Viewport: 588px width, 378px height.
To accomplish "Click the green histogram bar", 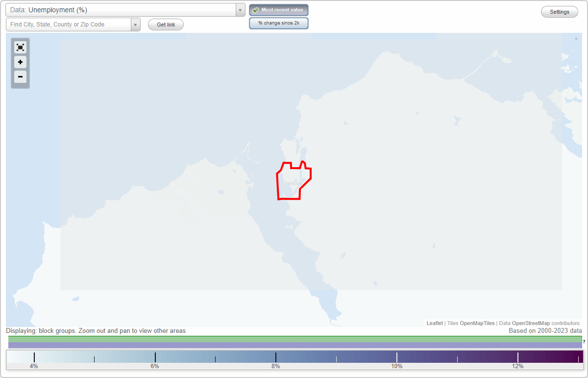I will click(x=295, y=339).
